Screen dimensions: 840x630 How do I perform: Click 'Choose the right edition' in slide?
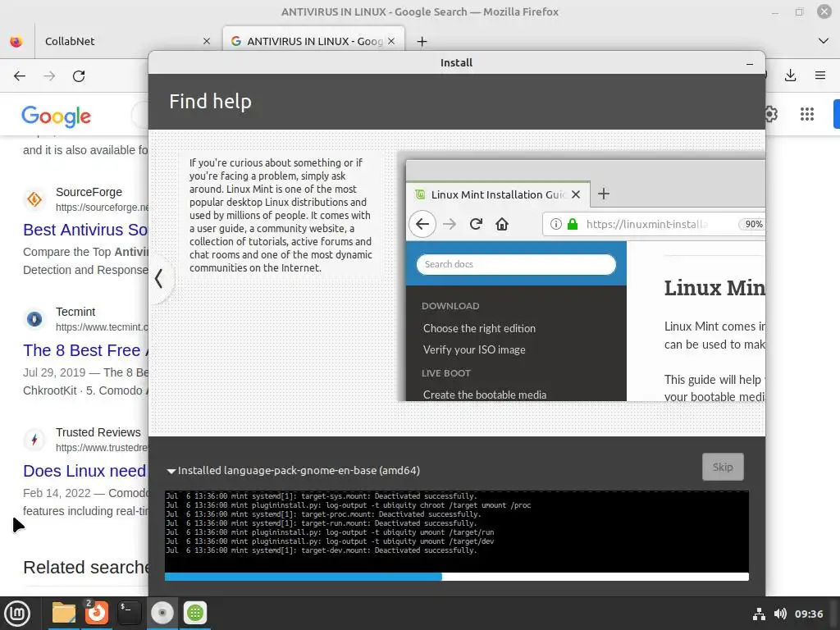point(479,328)
